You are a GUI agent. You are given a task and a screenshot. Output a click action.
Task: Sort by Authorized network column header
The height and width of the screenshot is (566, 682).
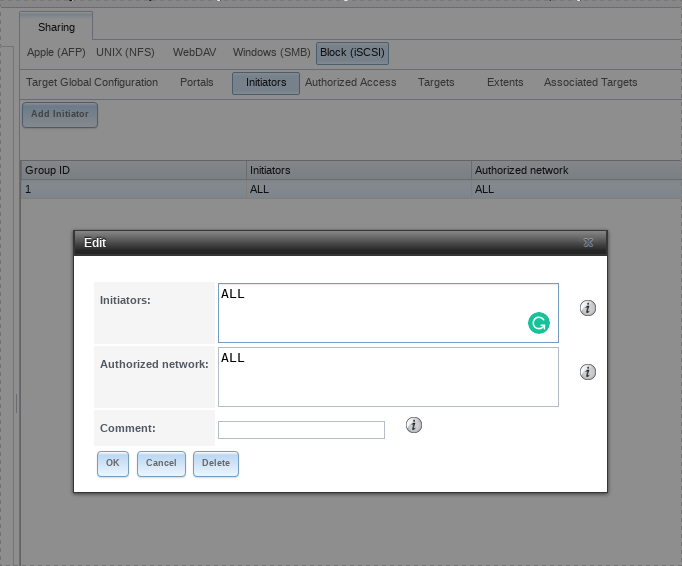click(576, 170)
